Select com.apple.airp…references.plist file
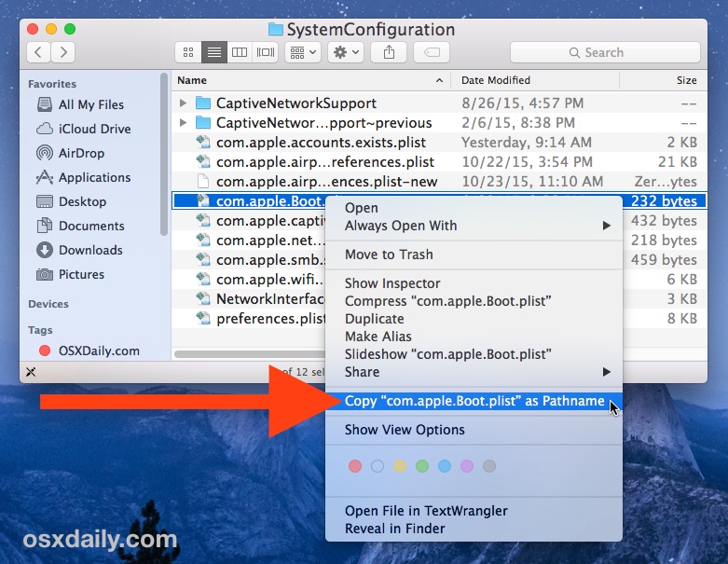 tap(439, 161)
